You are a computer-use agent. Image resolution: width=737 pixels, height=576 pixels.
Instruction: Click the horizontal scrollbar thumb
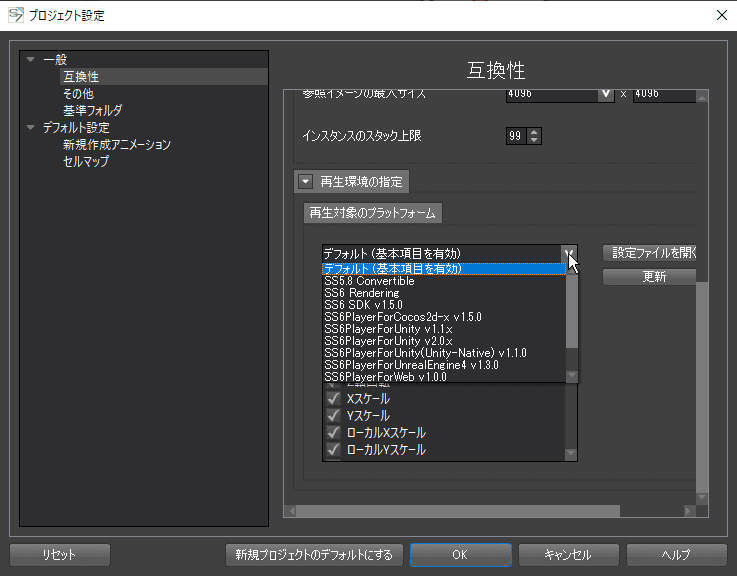tap(458, 511)
